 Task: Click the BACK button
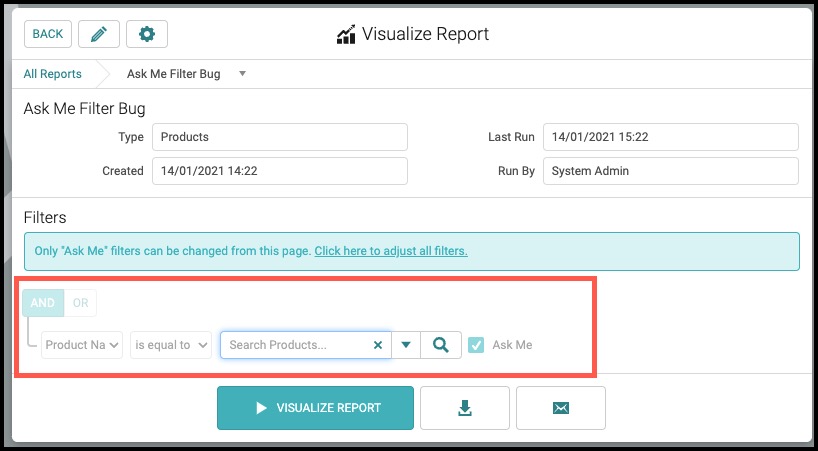point(47,34)
